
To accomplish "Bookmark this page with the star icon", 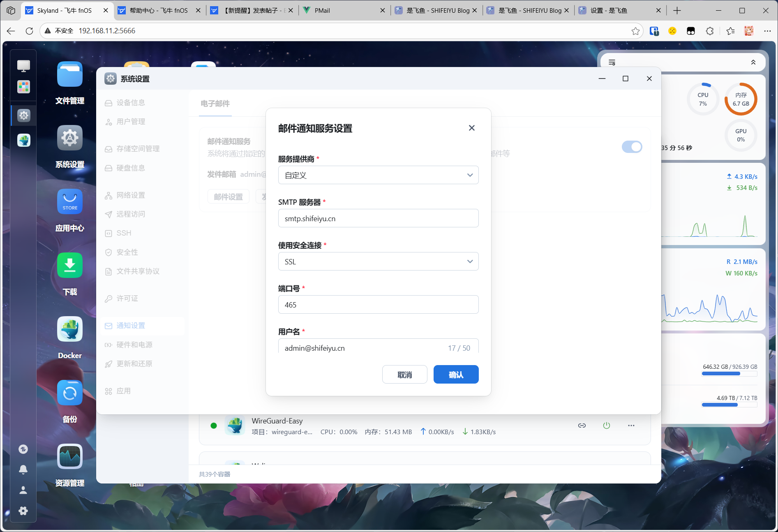I will 635,31.
